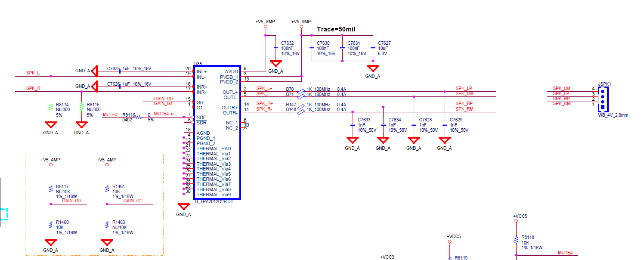Click the MUTE# net label beside R8118
This screenshot has width=644, height=260.
[565, 253]
